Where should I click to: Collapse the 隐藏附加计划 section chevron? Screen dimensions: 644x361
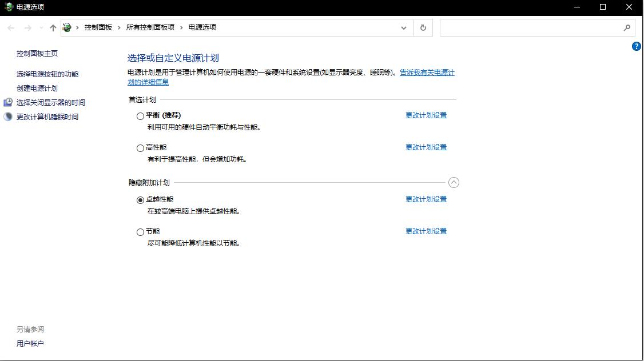pos(454,182)
